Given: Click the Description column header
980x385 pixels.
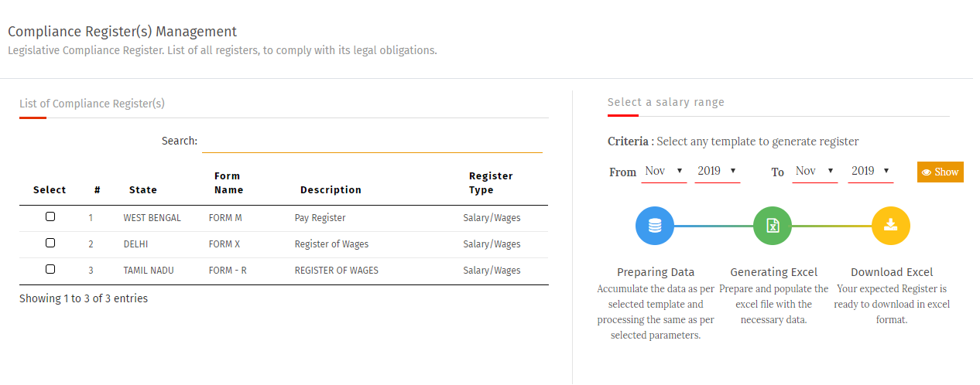Looking at the screenshot, I should click(x=331, y=189).
